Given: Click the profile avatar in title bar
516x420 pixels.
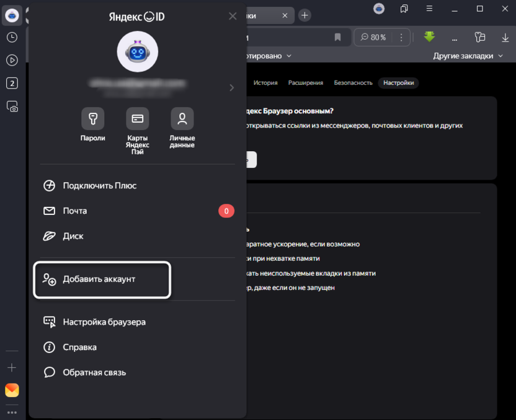Looking at the screenshot, I should click(379, 9).
